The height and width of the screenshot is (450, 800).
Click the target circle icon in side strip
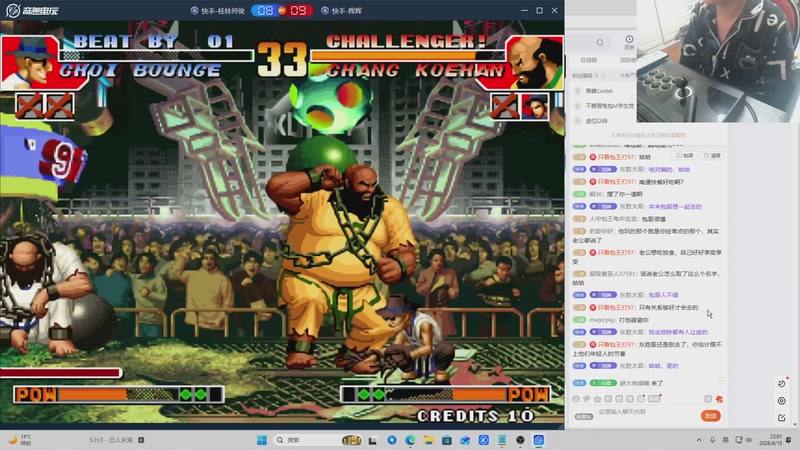782,401
